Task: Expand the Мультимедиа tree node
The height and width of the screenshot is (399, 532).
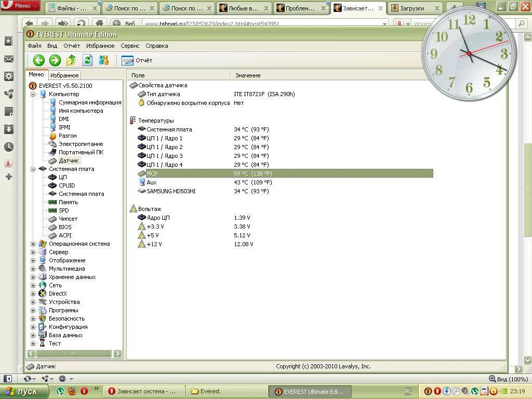Action: coord(33,269)
